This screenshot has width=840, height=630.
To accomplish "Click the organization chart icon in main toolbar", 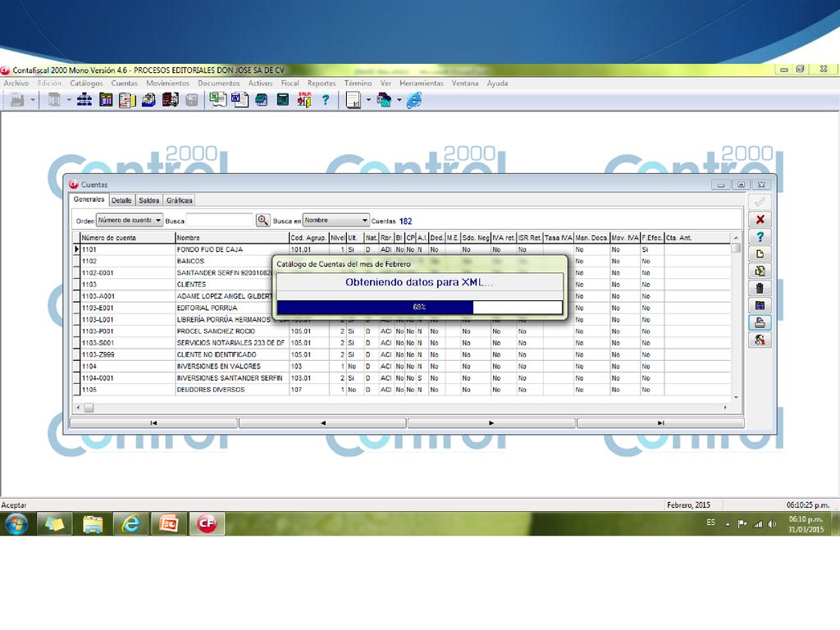I will pos(84,100).
